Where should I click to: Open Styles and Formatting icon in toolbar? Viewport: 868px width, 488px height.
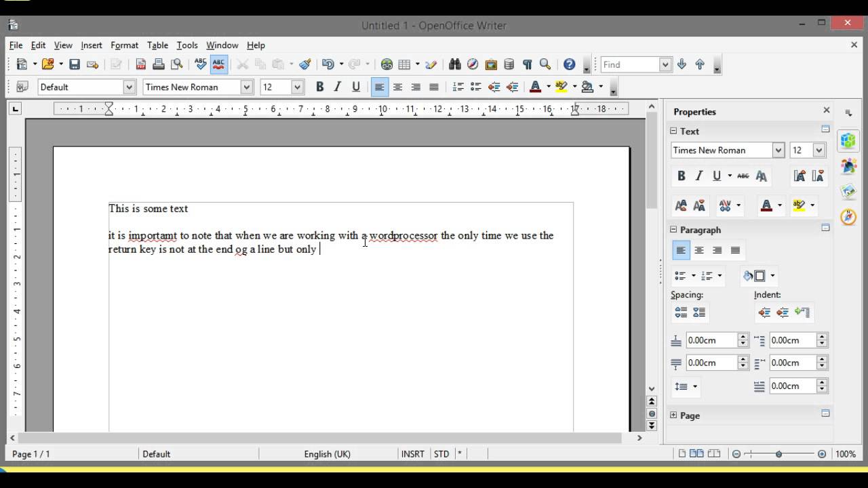pos(22,87)
